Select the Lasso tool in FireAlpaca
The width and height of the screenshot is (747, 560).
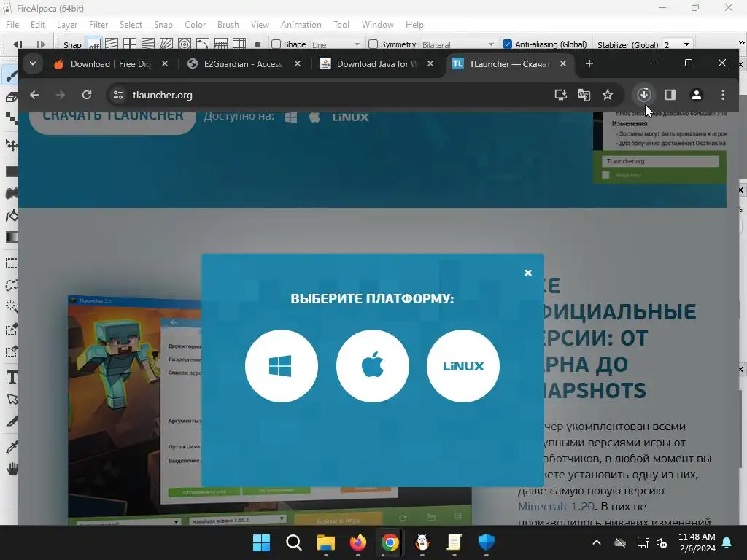tap(10, 285)
